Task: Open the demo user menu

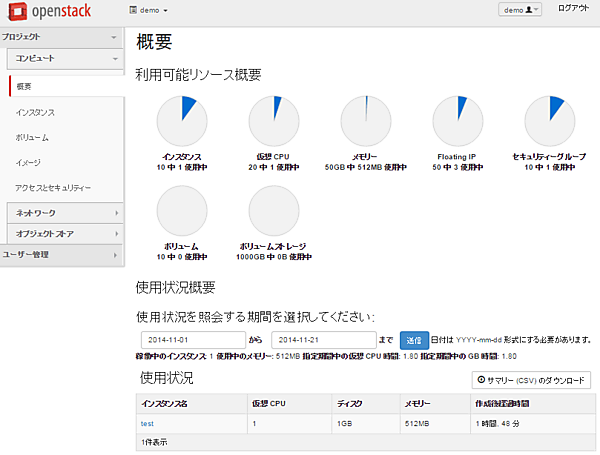Action: [x=520, y=10]
